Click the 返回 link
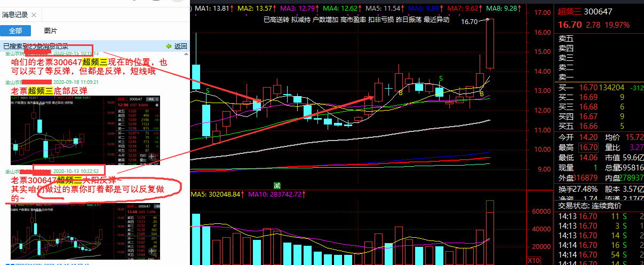Image resolution: width=644 pixels, height=265 pixels. click(x=181, y=46)
